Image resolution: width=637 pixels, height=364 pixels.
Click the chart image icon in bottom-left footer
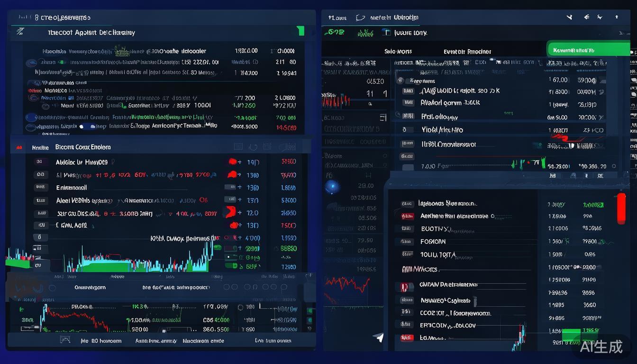pos(65,340)
